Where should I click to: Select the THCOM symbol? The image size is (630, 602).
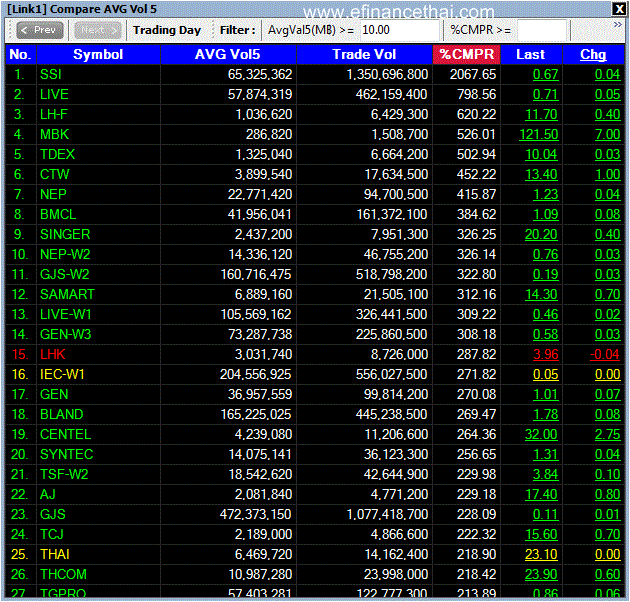(x=63, y=574)
